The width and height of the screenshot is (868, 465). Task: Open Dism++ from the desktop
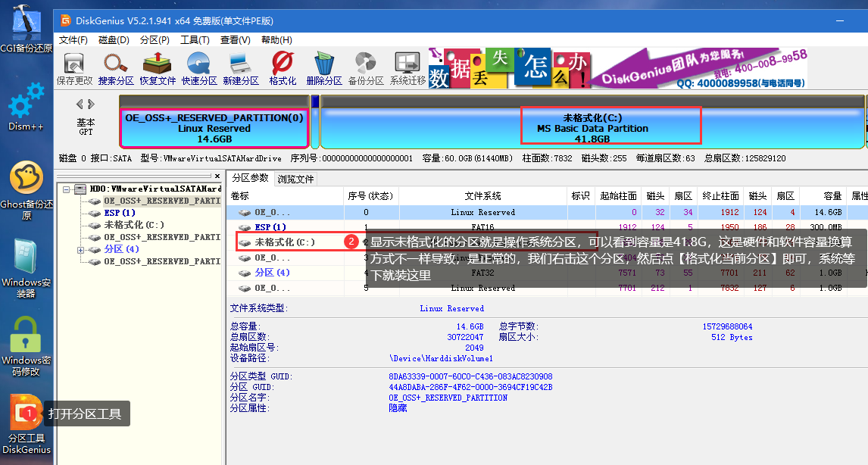point(26,106)
